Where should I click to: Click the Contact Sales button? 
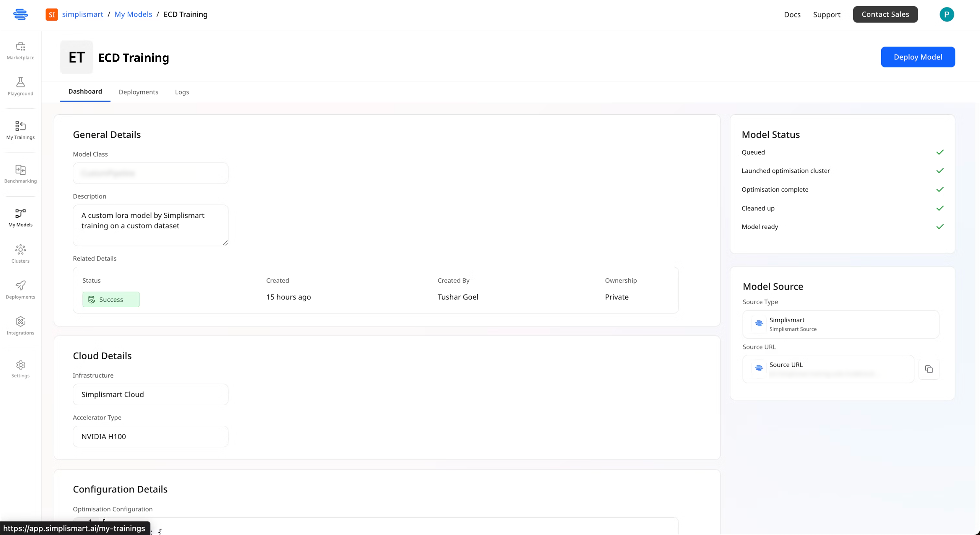click(x=885, y=15)
